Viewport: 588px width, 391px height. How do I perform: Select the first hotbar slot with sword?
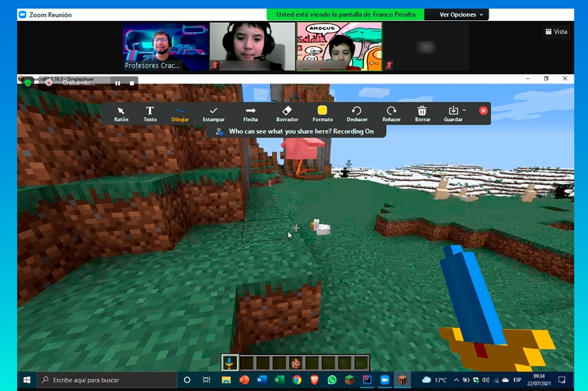[230, 363]
